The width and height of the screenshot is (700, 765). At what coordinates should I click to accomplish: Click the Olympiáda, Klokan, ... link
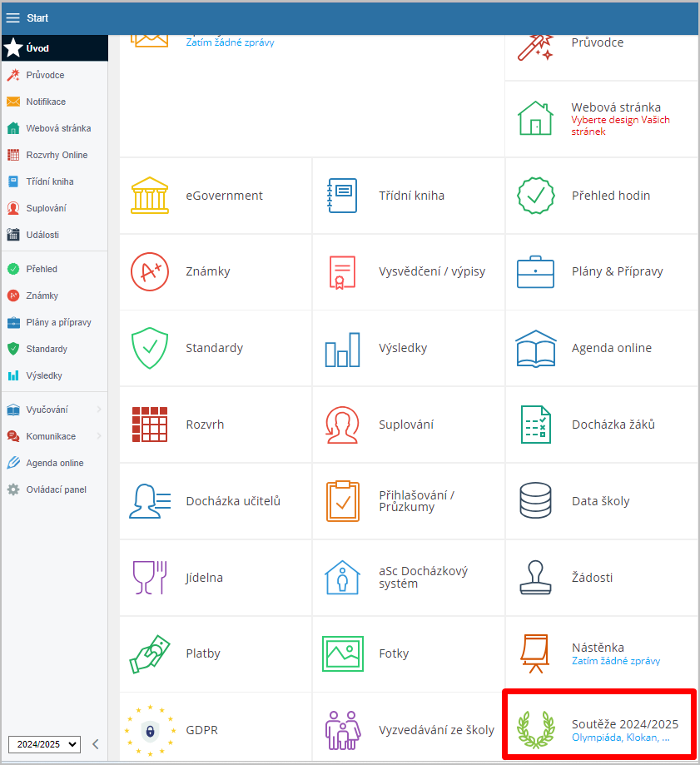(620, 738)
